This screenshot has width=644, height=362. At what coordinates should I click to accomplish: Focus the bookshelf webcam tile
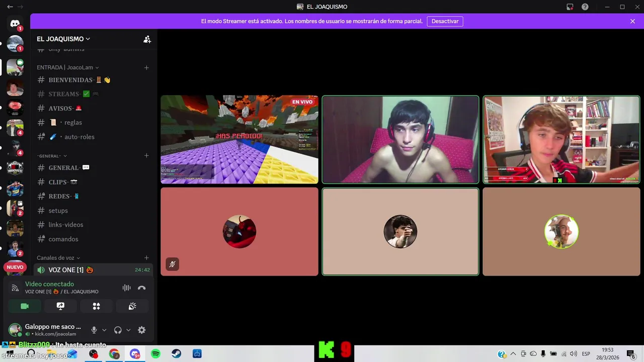pos(561,139)
